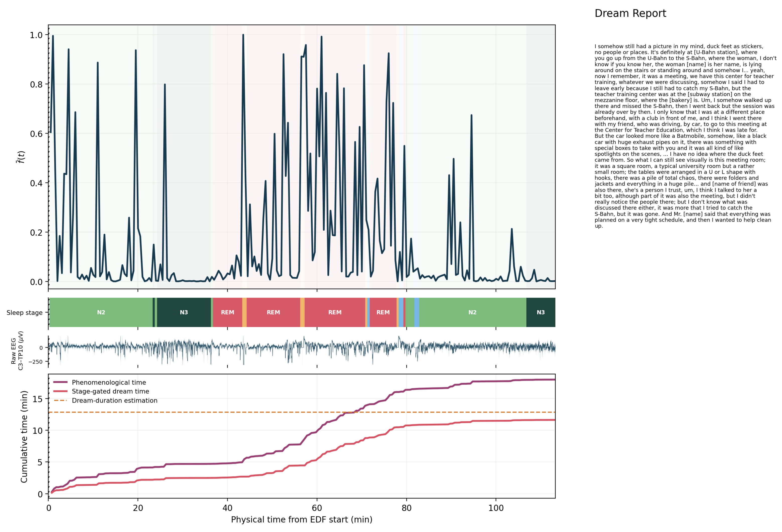Click the "15" cumulative-time tick label
The height and width of the screenshot is (532, 782).
(x=38, y=399)
